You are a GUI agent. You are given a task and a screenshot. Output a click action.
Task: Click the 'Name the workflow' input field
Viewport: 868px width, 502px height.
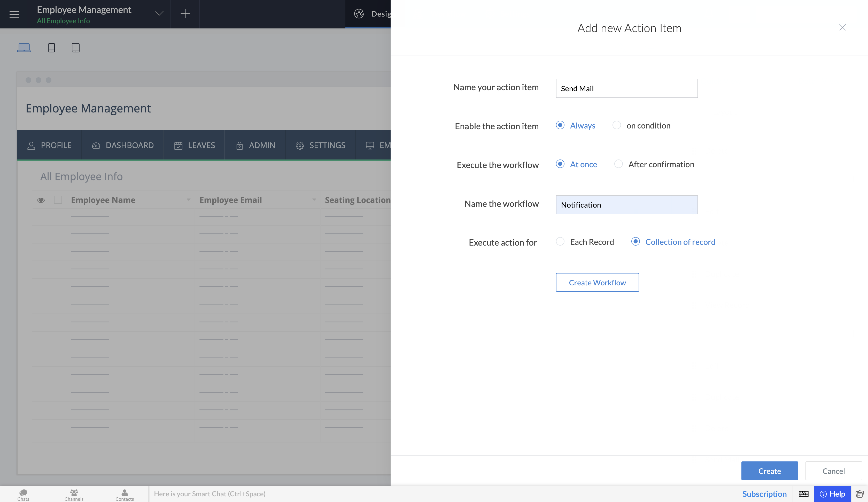(626, 205)
